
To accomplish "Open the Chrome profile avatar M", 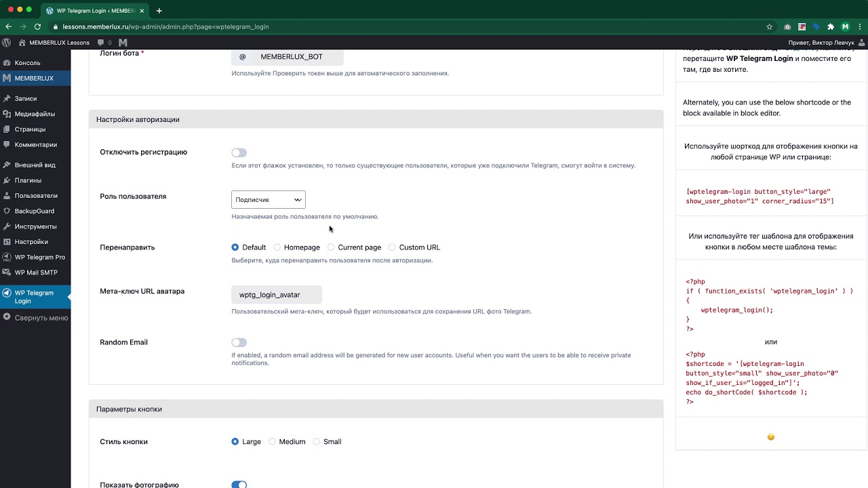I will tap(845, 26).
